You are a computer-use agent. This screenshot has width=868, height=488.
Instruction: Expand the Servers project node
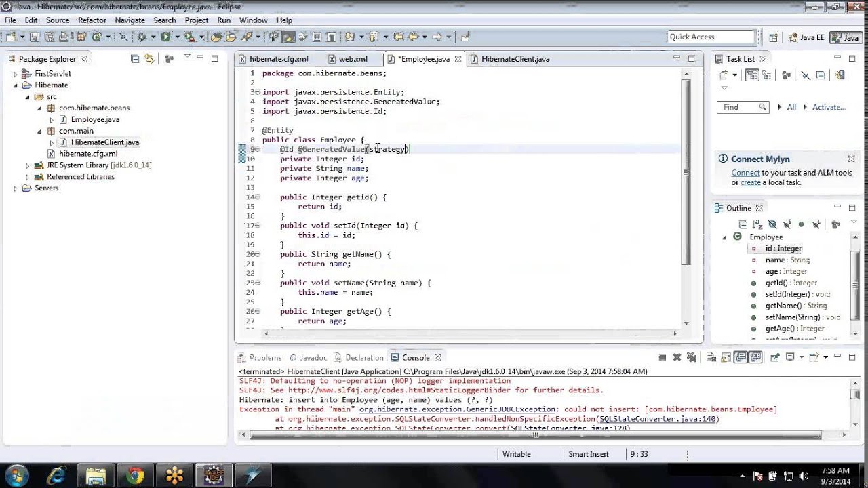(15, 188)
